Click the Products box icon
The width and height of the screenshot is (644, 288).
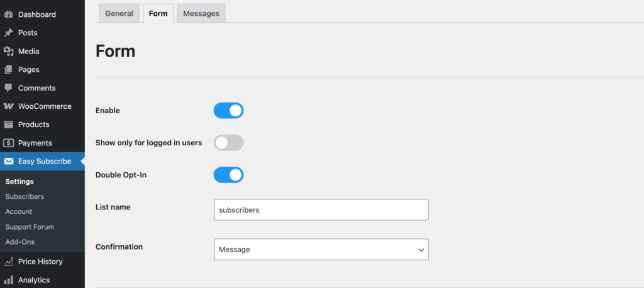point(9,125)
